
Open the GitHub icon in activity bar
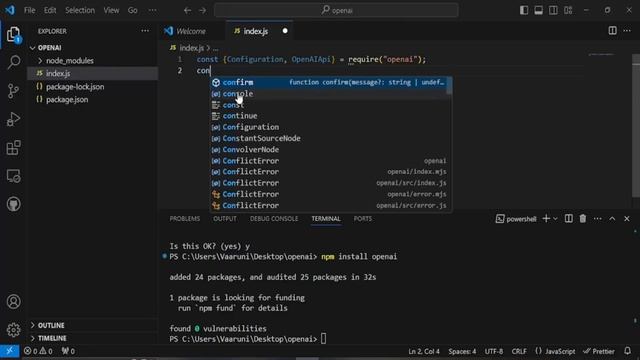pyautogui.click(x=13, y=204)
